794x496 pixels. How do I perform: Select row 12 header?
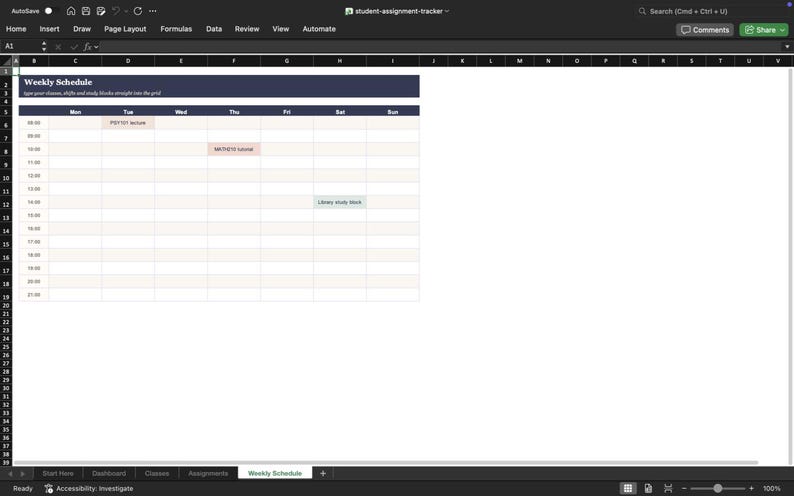coord(6,204)
